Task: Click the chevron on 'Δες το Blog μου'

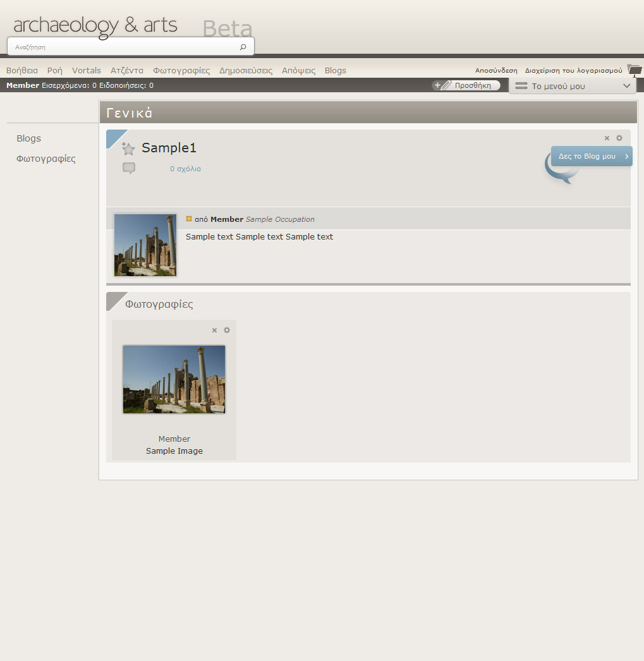Action: click(626, 156)
